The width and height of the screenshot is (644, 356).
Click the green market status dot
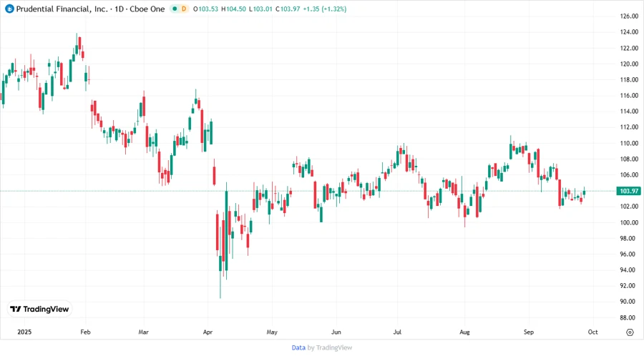coord(175,9)
